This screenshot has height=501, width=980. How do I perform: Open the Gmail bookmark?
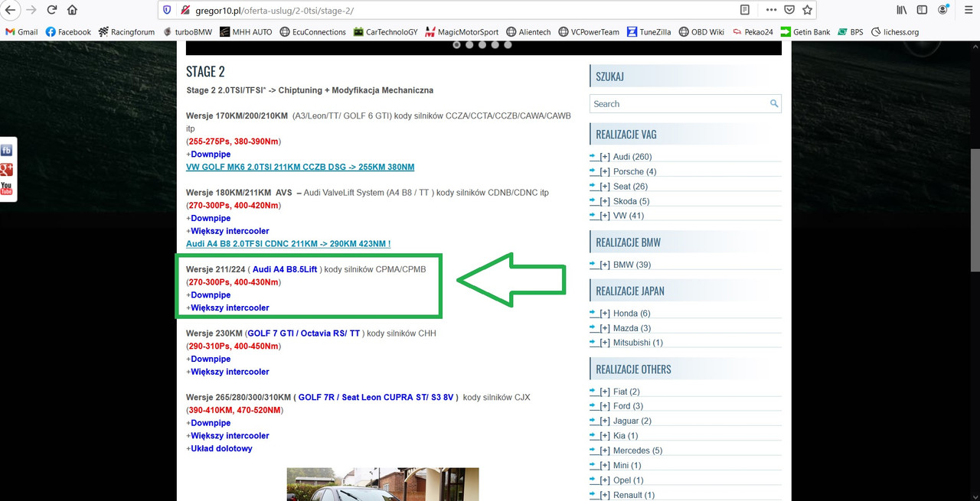click(21, 32)
